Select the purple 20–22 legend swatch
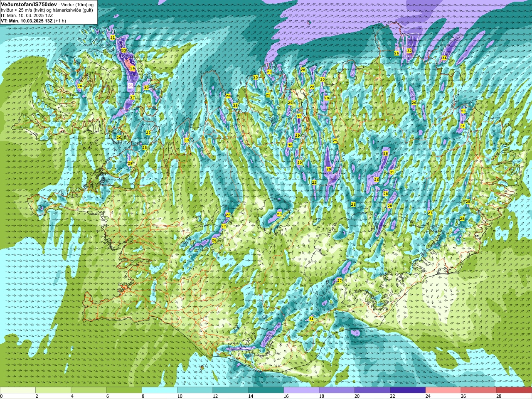This screenshot has height=399, width=532. (x=372, y=390)
